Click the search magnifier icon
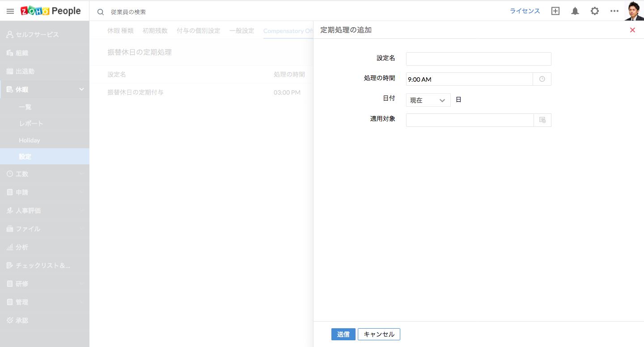The width and height of the screenshot is (644, 347). (101, 12)
